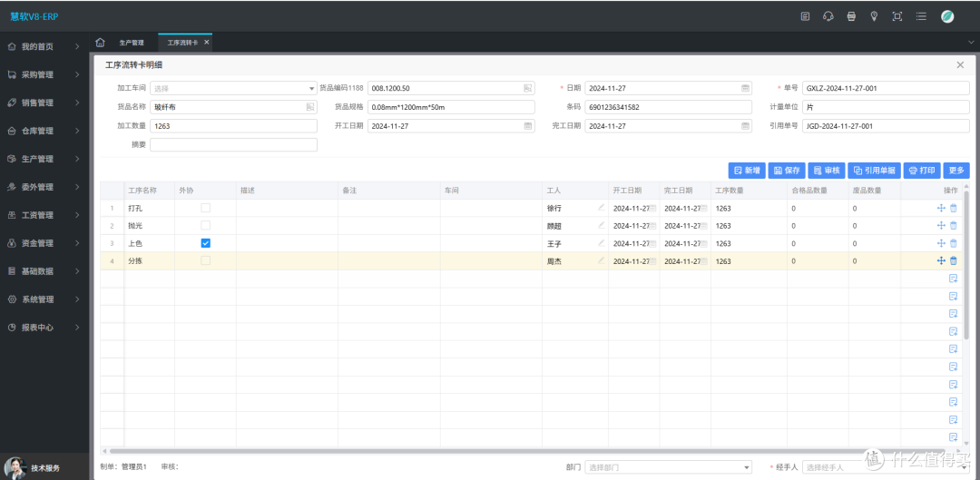
Task: Tick 外协 checkbox for 抛光
Action: point(205,225)
